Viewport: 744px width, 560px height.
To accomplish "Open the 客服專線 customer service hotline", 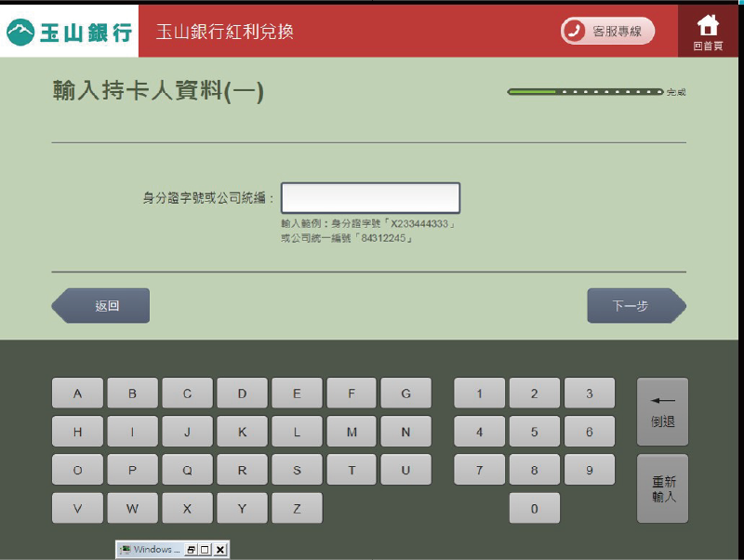I will point(608,32).
